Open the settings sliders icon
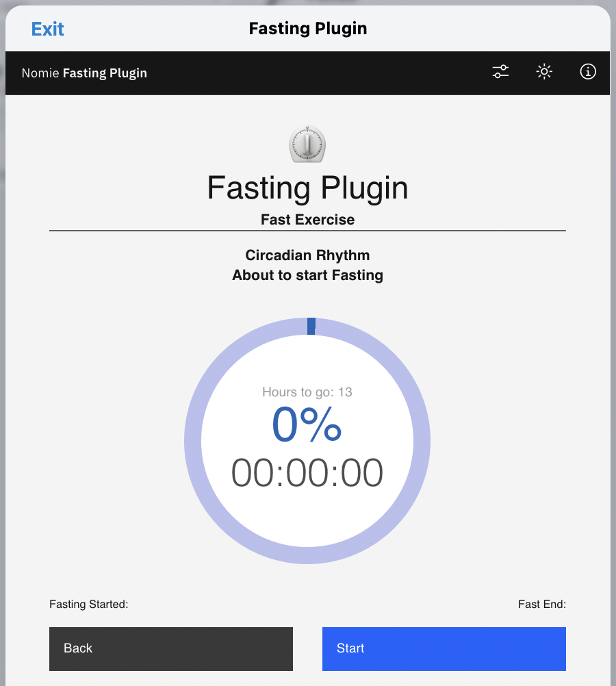616x686 pixels. pos(500,72)
